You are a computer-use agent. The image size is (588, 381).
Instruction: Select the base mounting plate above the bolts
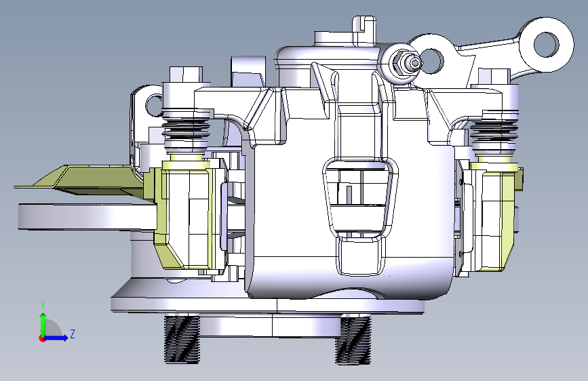coord(268,305)
